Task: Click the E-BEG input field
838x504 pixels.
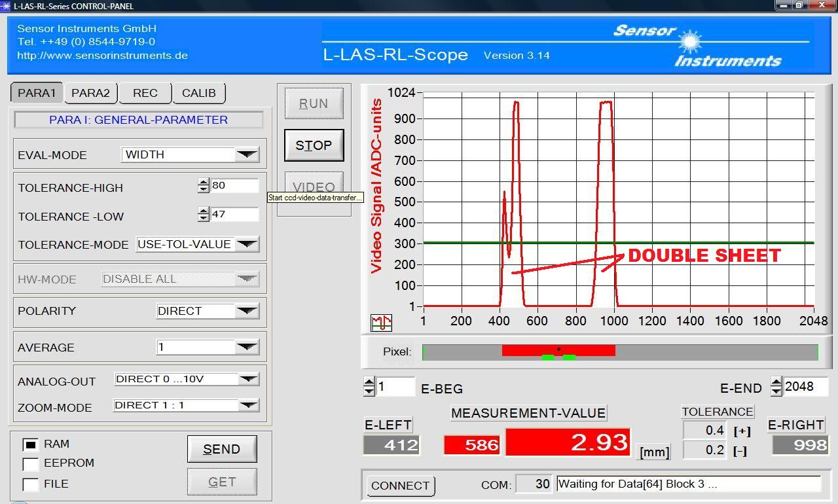Action: tap(395, 387)
